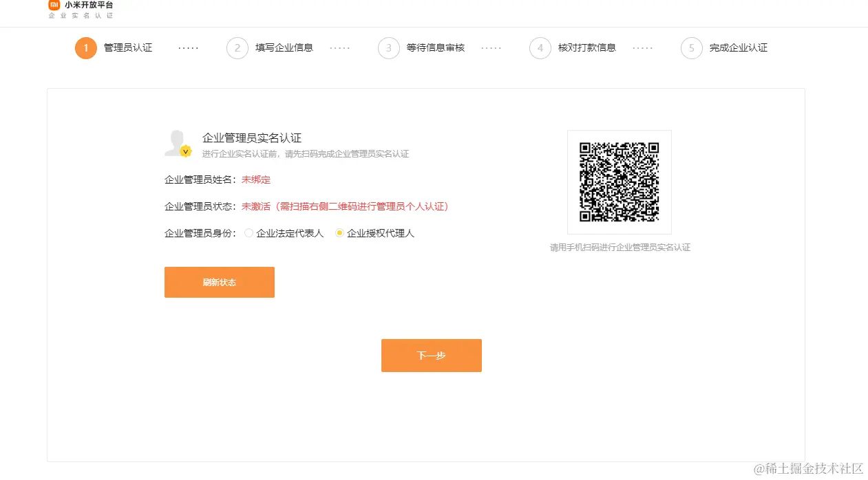Click the 核对打款信息 step label
The height and width of the screenshot is (480, 868).
coord(587,48)
